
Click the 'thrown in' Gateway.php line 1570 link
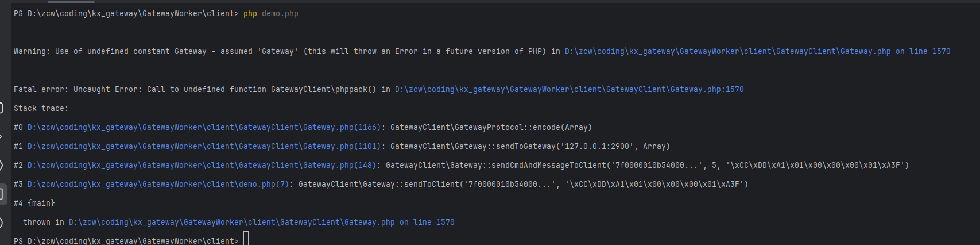[261, 223]
